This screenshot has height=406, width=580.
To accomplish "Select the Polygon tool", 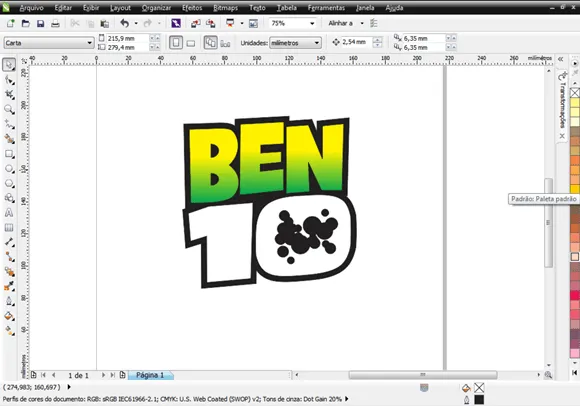I will [x=9, y=183].
